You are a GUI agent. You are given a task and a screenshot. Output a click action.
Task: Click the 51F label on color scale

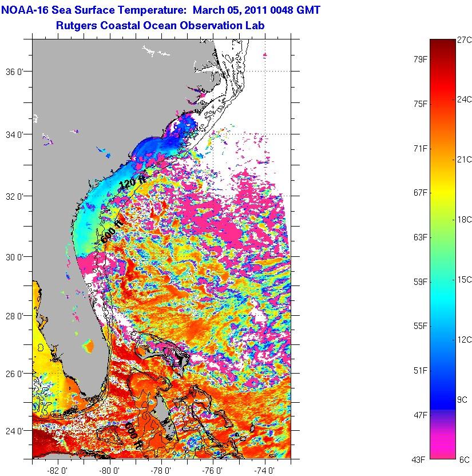pyautogui.click(x=421, y=371)
